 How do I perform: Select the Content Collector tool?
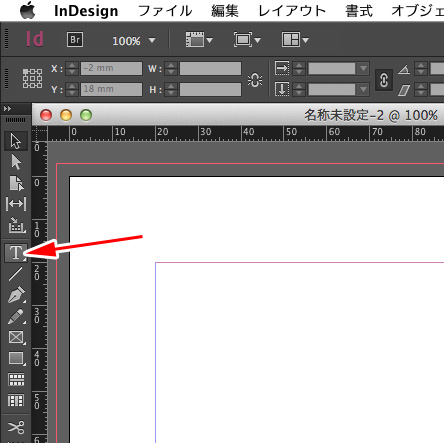(16, 225)
